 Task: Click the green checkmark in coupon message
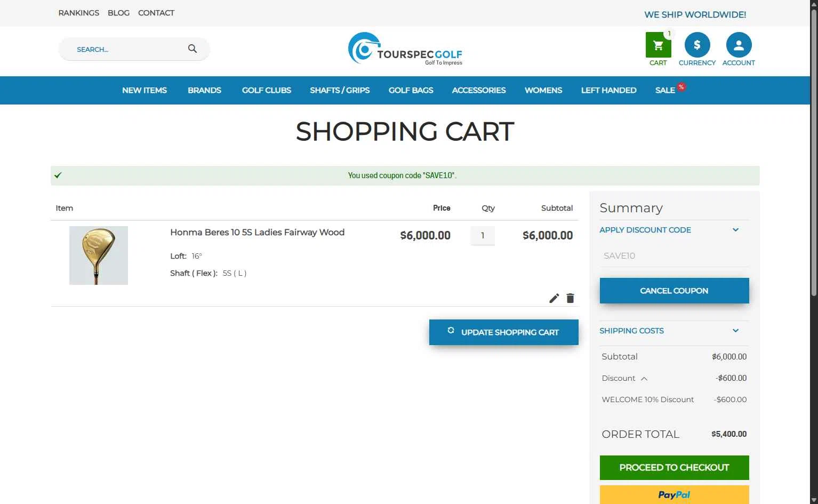58,175
